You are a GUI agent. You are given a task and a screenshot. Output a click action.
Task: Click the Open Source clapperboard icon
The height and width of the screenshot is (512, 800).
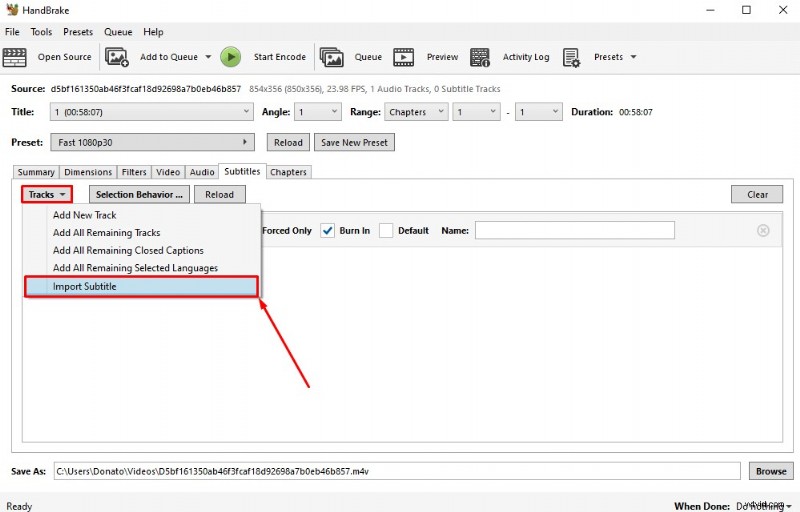[x=17, y=57]
